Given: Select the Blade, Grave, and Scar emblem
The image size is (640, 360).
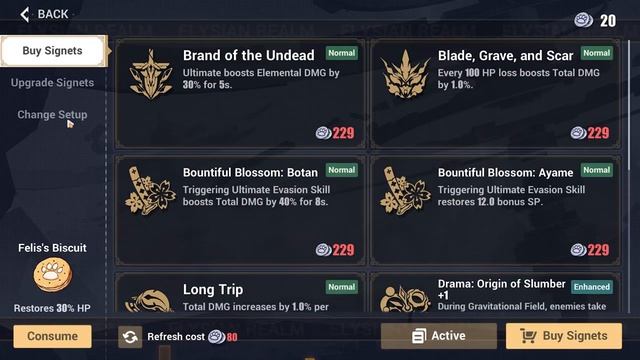Looking at the screenshot, I should 405,74.
